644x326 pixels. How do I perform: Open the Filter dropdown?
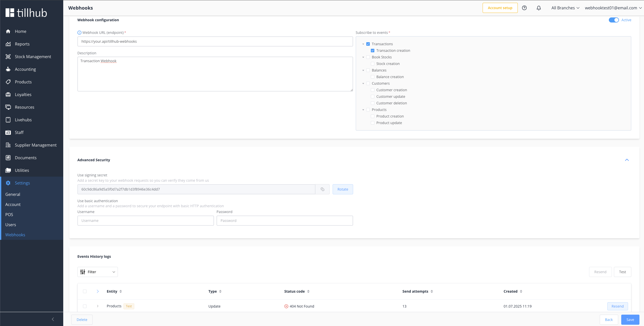click(98, 272)
